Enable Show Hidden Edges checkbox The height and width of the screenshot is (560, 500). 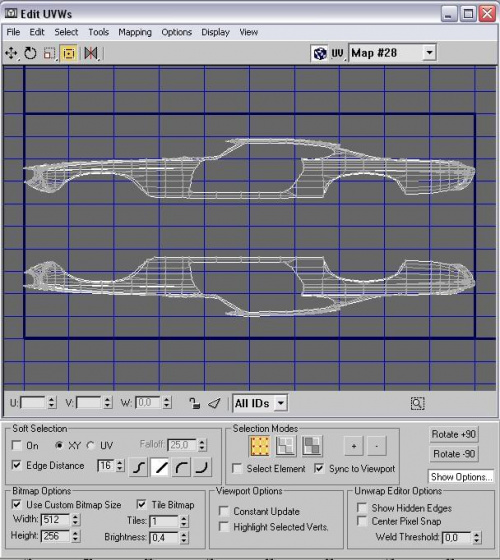click(x=362, y=508)
